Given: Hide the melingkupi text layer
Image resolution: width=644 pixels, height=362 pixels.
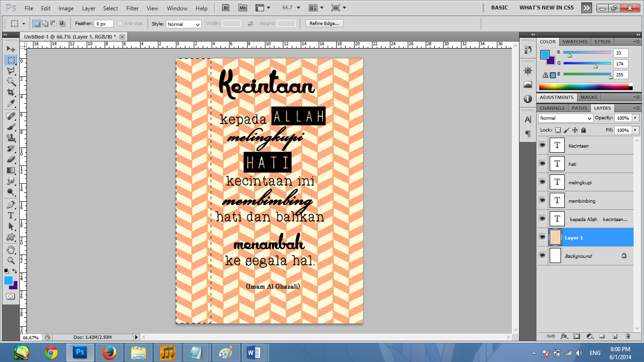Looking at the screenshot, I should (x=542, y=182).
